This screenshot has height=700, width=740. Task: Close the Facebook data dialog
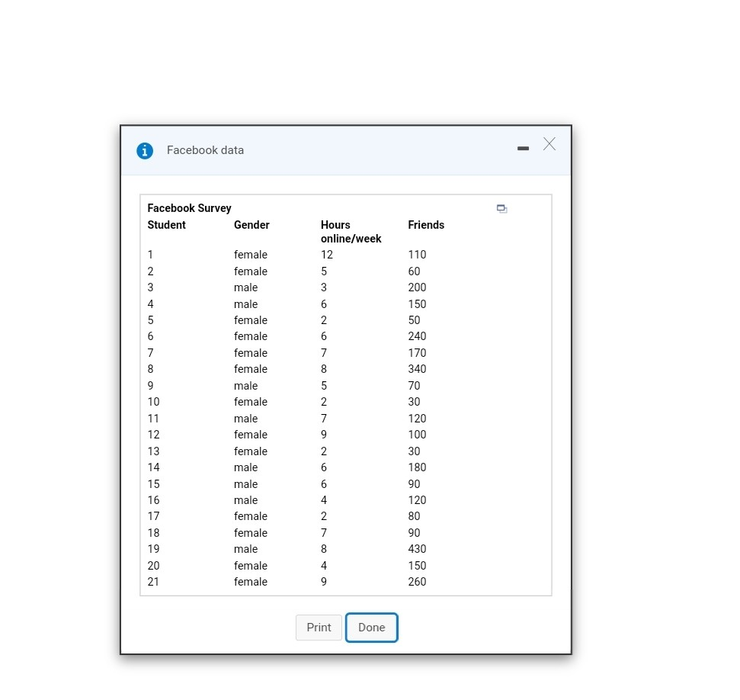pos(549,144)
